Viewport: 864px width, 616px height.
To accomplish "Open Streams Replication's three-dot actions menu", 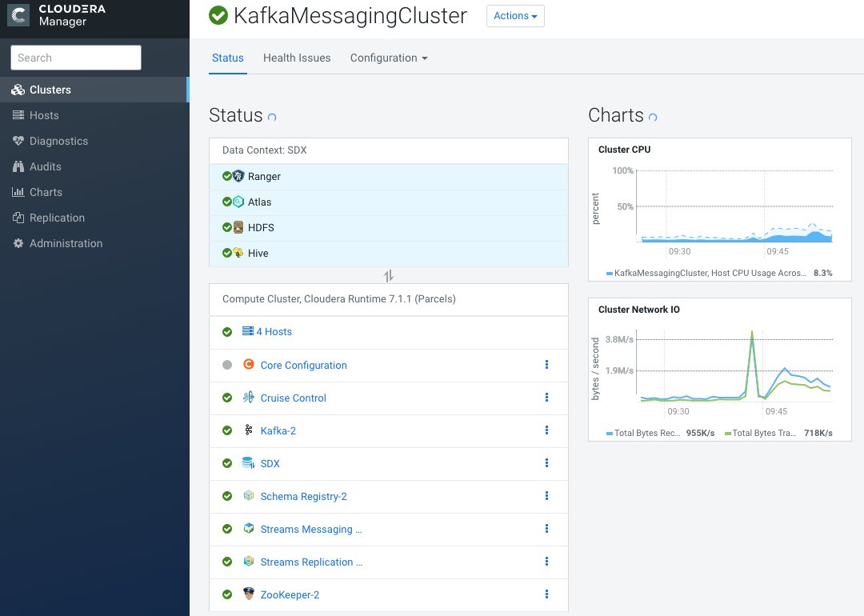I will [546, 561].
